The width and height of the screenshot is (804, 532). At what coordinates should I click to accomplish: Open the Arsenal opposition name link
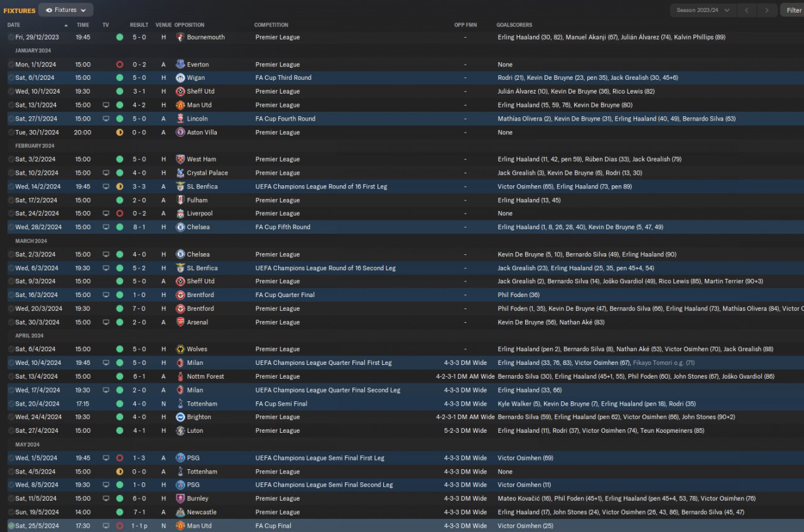[x=197, y=322]
